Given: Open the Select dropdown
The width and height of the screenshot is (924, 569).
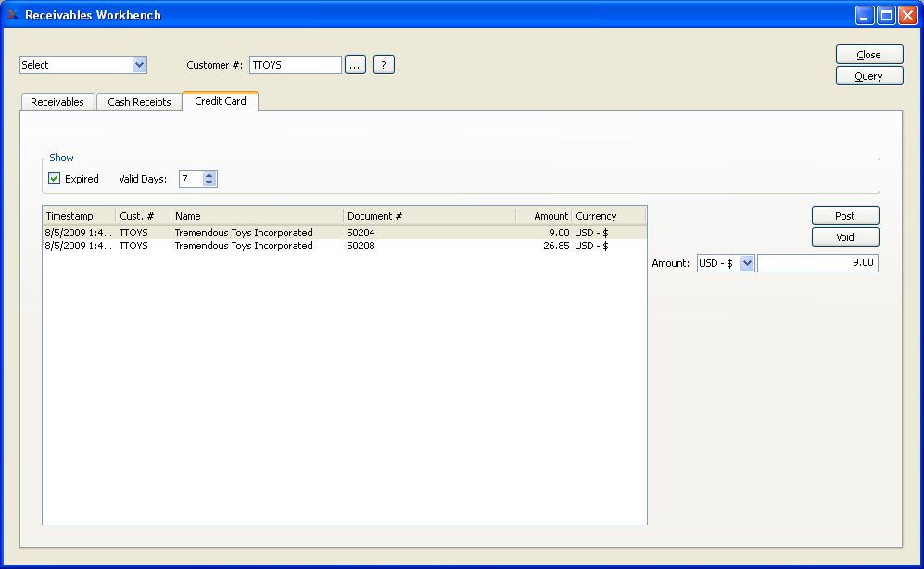Looking at the screenshot, I should tap(83, 65).
